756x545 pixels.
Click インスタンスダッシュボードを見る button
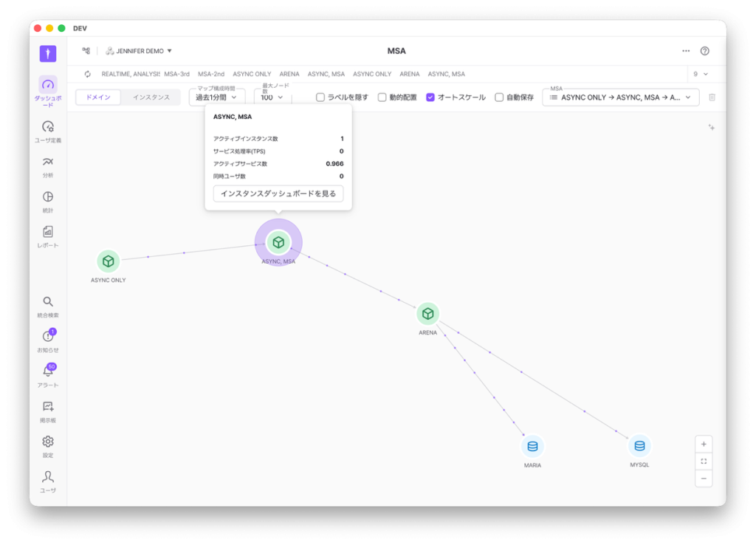pyautogui.click(x=278, y=193)
